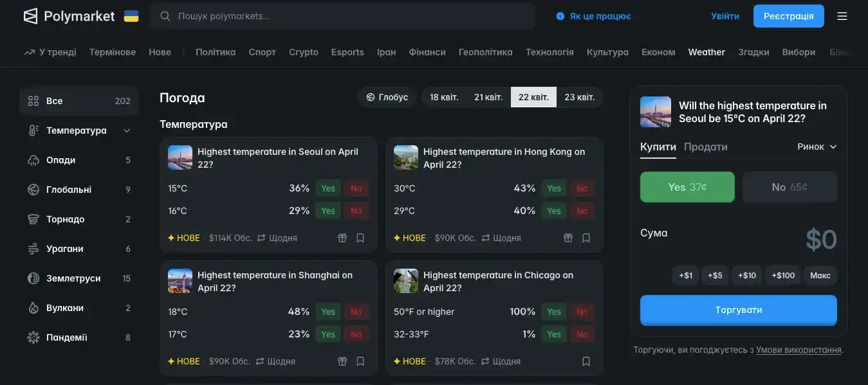The image size is (868, 385).
Task: Bookmark the Seoul temperature market
Action: point(360,238)
